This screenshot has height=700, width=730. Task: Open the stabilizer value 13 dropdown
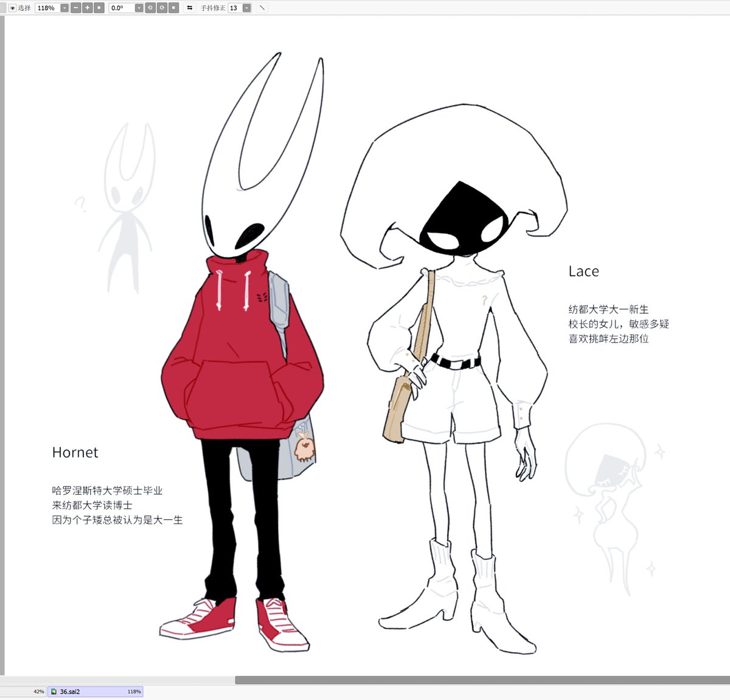pos(246,8)
